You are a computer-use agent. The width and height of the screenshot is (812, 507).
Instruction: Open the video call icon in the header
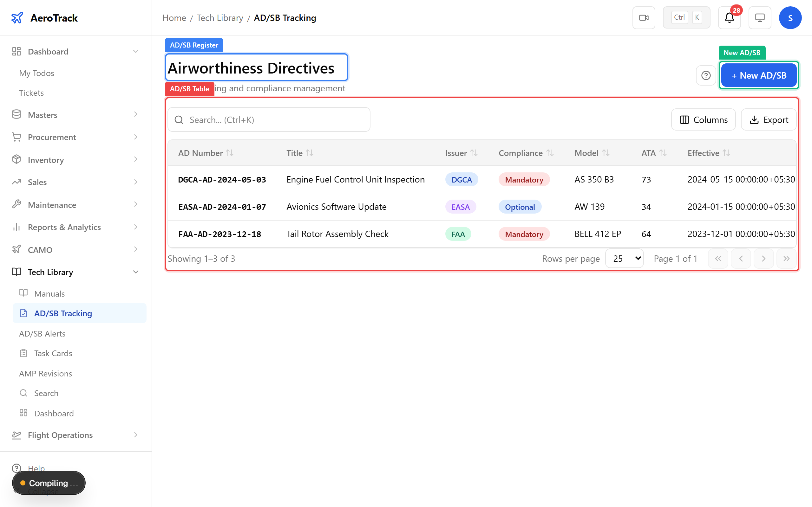643,17
